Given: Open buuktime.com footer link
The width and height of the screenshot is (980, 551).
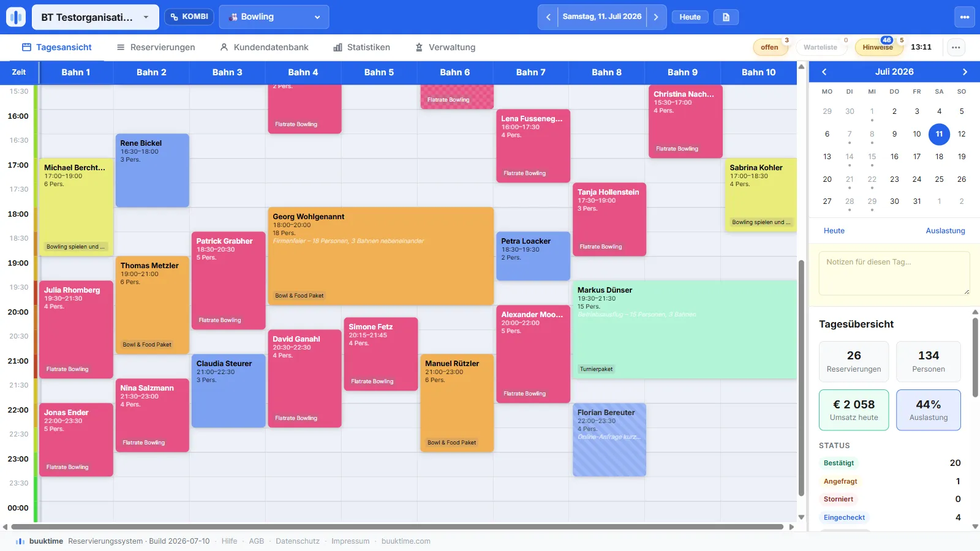Looking at the screenshot, I should point(406,541).
